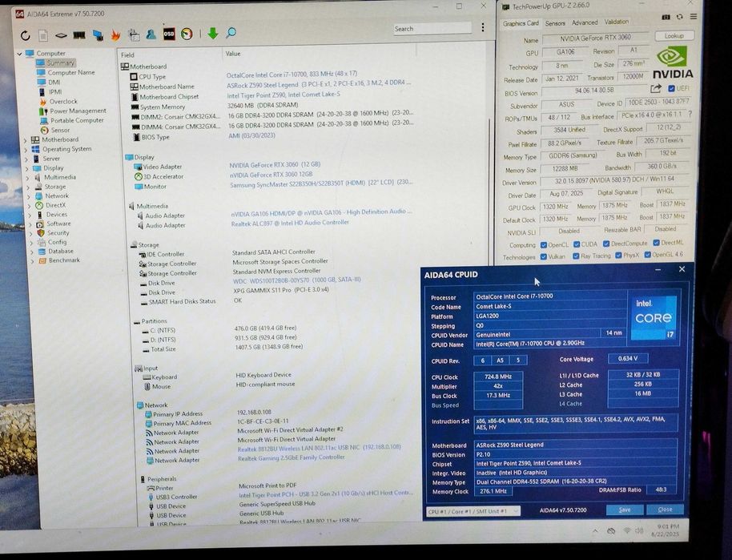Click the AIDA64 Search input field
The width and height of the screenshot is (732, 560).
tap(432, 29)
